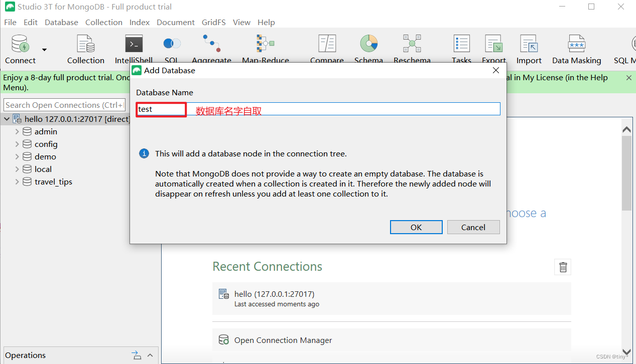Close the Add Database dialog
This screenshot has height=364, width=636.
pos(496,70)
